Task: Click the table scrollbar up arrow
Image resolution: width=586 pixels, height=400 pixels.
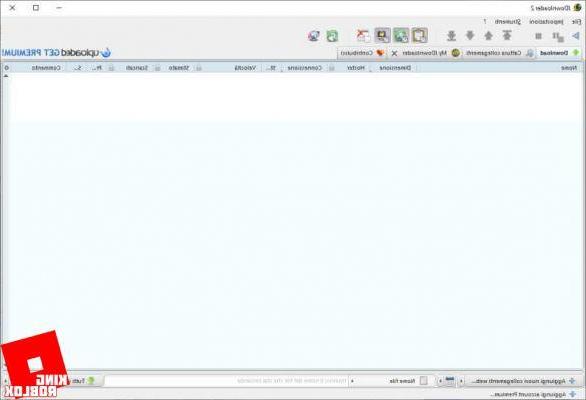Action: click(x=6, y=76)
